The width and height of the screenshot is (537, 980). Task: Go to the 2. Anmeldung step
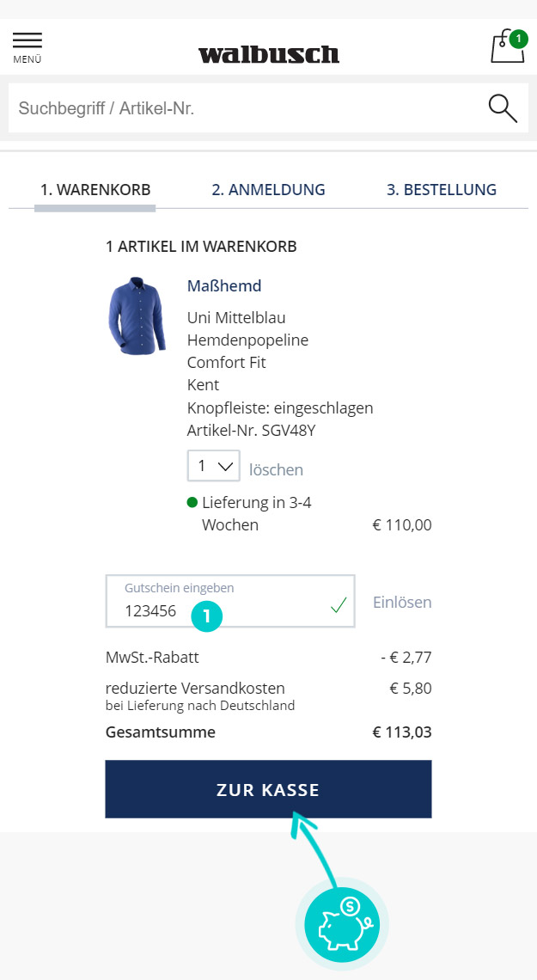268,190
